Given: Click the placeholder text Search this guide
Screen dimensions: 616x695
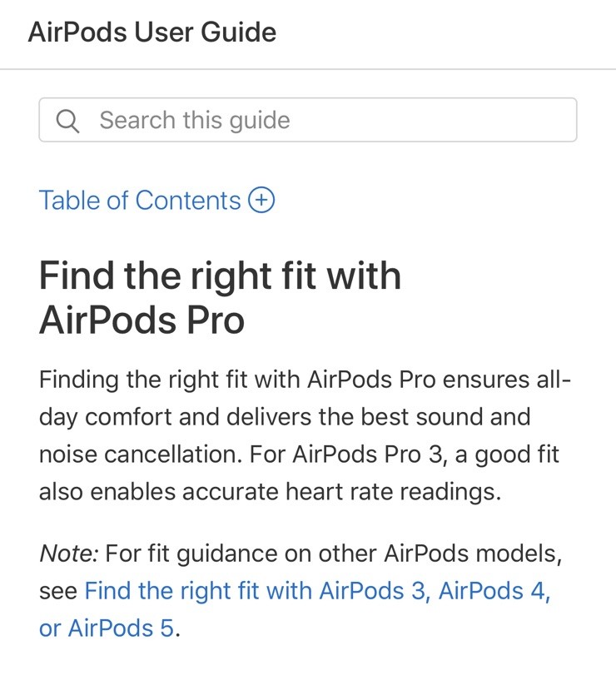Looking at the screenshot, I should pyautogui.click(x=195, y=121).
